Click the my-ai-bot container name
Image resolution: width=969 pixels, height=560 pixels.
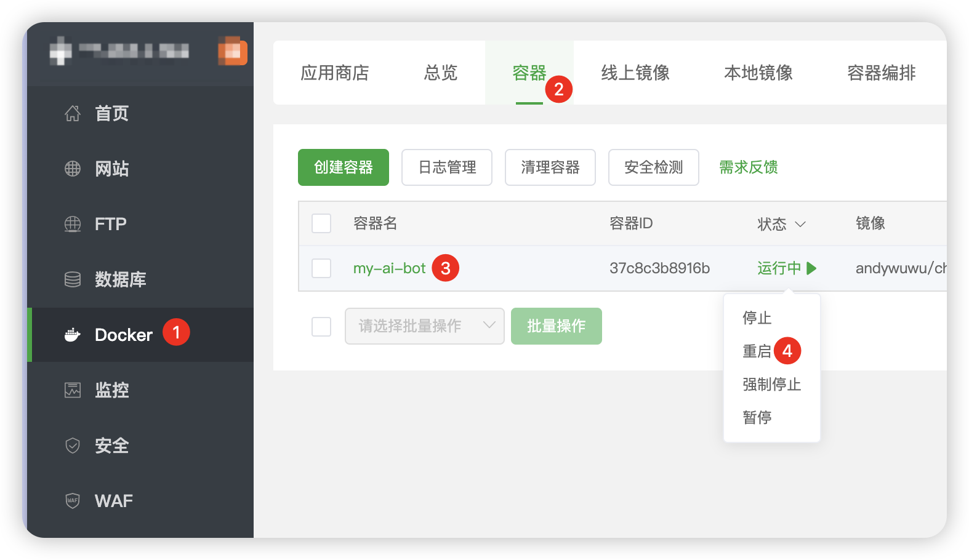coord(389,268)
